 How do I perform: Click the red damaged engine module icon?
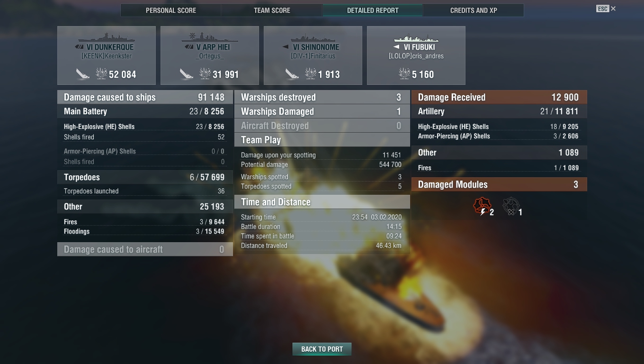coord(482,206)
